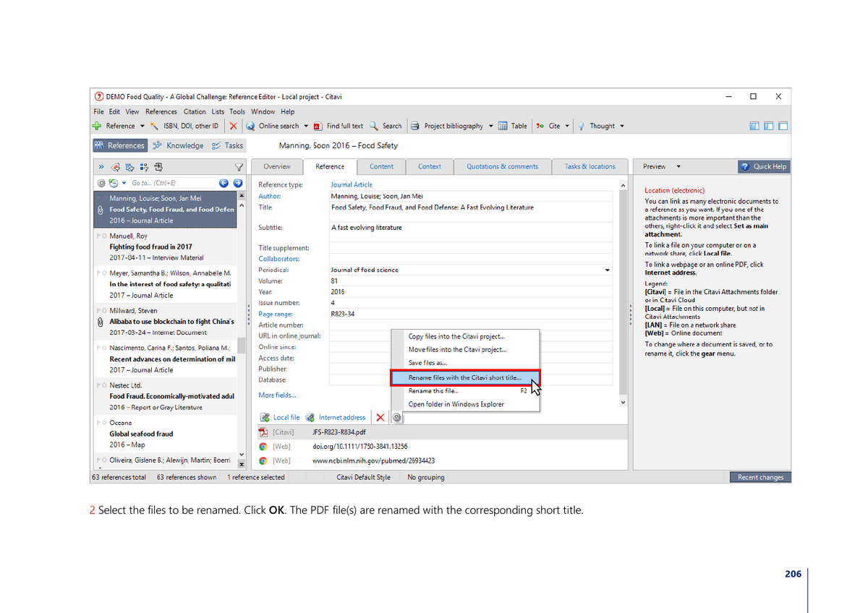
Task: Click the Online search globe icon
Action: point(250,126)
